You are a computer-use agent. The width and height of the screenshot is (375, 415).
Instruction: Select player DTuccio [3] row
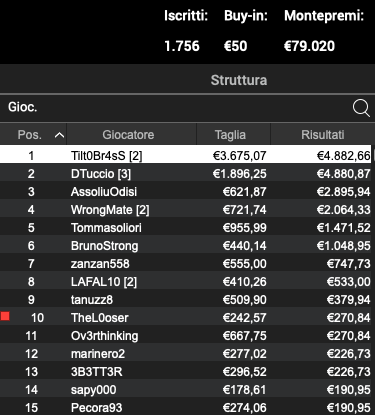185,174
